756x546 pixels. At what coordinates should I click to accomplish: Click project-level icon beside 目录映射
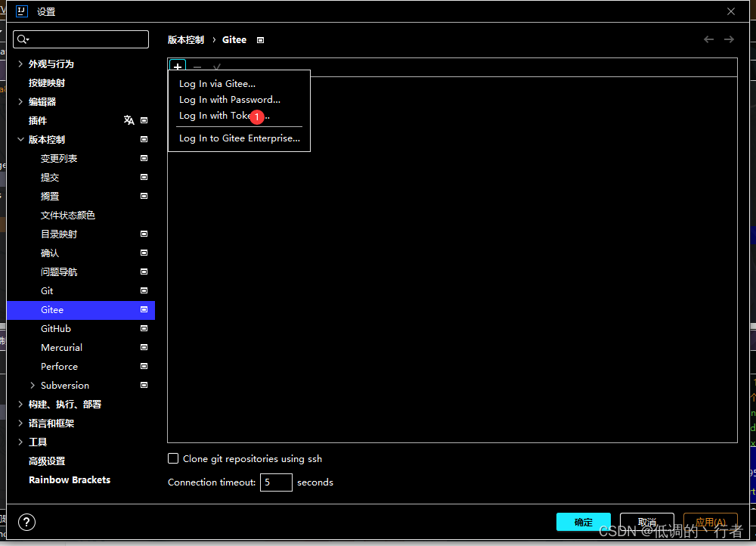pyautogui.click(x=144, y=234)
